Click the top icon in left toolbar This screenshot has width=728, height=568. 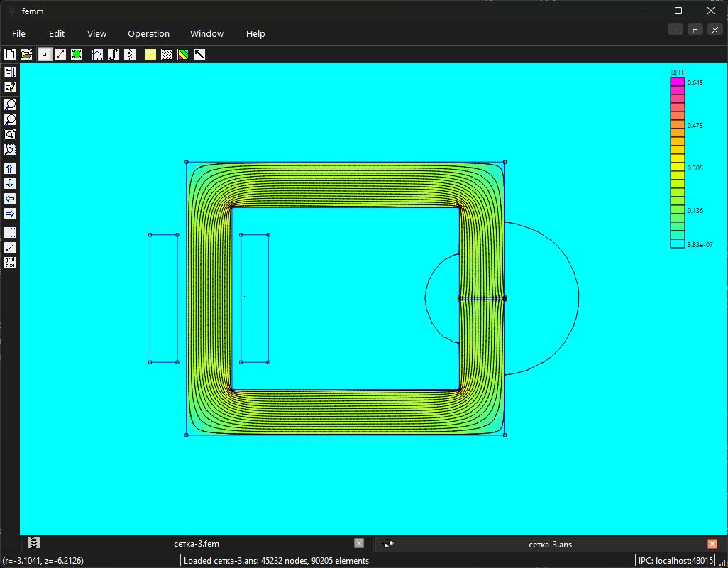pos(10,72)
